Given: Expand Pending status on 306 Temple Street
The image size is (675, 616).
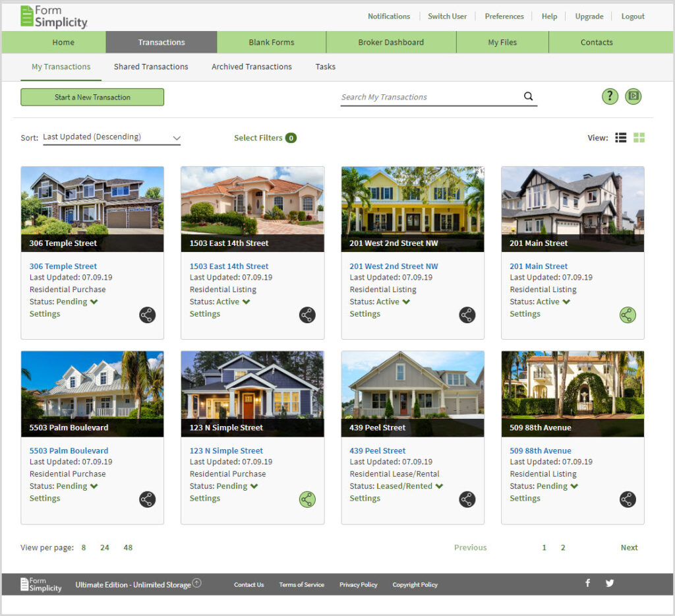Looking at the screenshot, I should (x=94, y=302).
